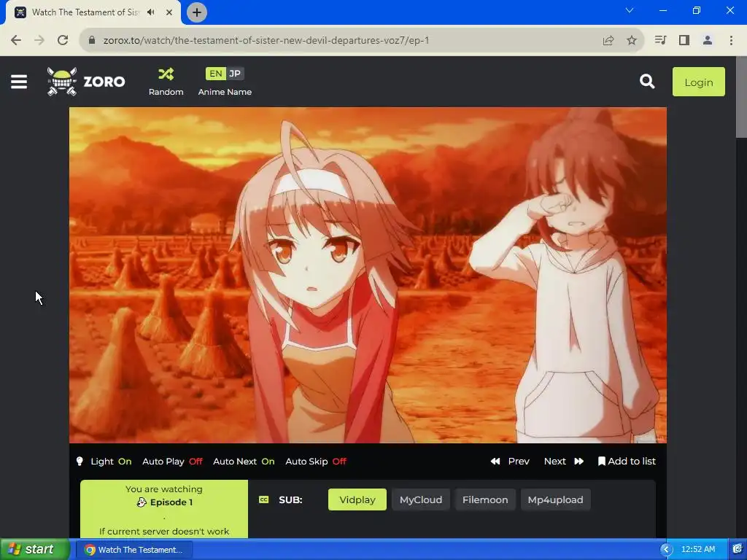
Task: Select the MyCloud server
Action: 421,500
